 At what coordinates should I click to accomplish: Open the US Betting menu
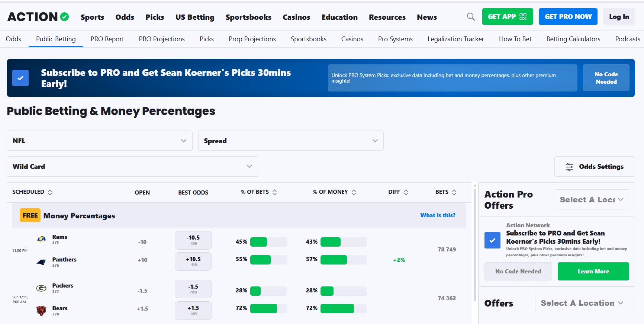tap(195, 17)
